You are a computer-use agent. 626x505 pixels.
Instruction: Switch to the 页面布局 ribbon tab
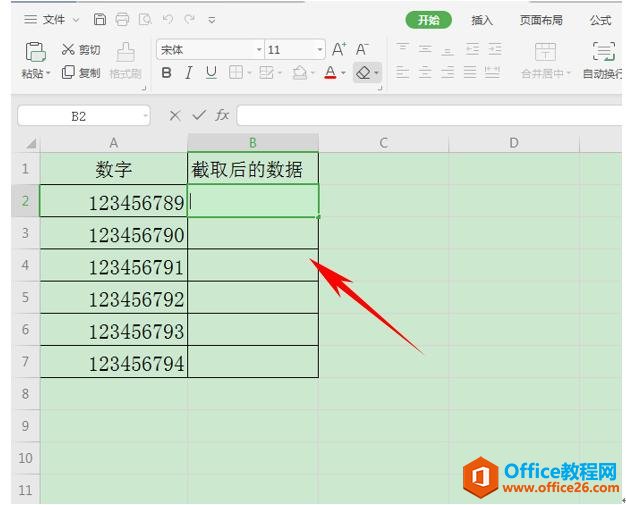click(541, 20)
